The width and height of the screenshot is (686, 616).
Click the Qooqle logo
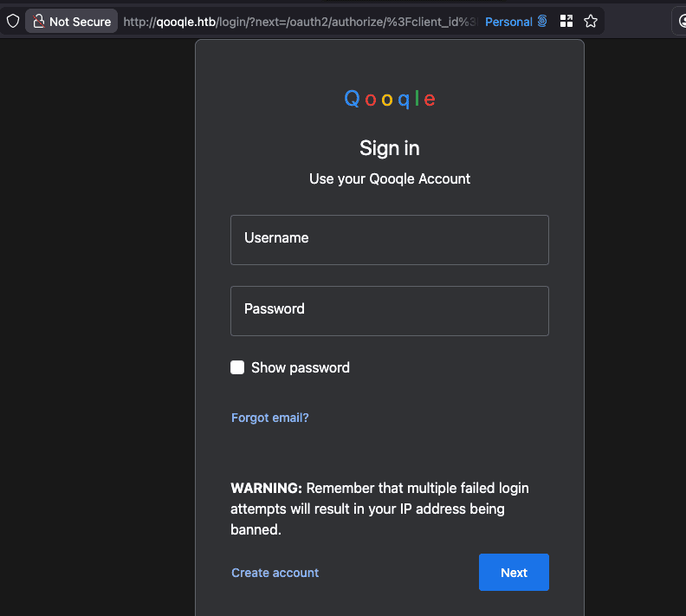pyautogui.click(x=390, y=99)
